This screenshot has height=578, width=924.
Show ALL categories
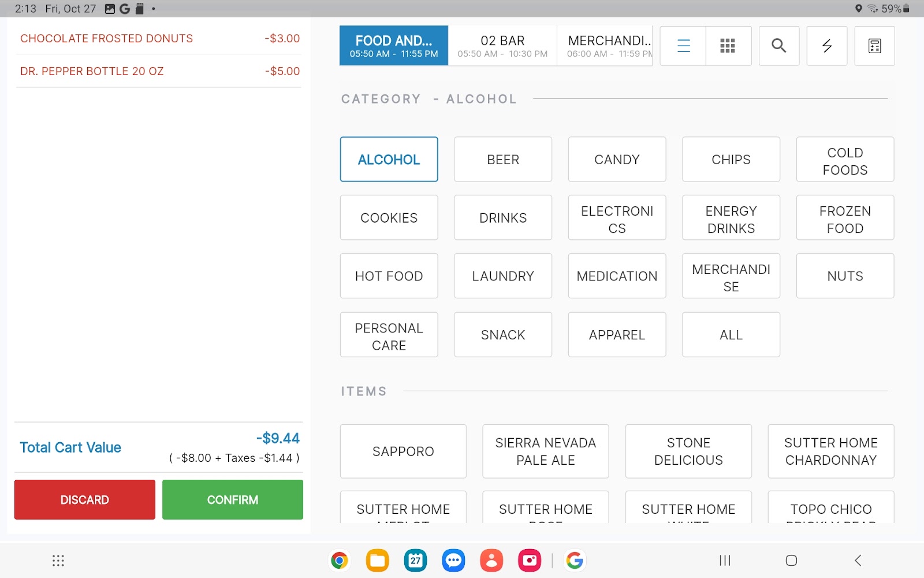coord(731,335)
